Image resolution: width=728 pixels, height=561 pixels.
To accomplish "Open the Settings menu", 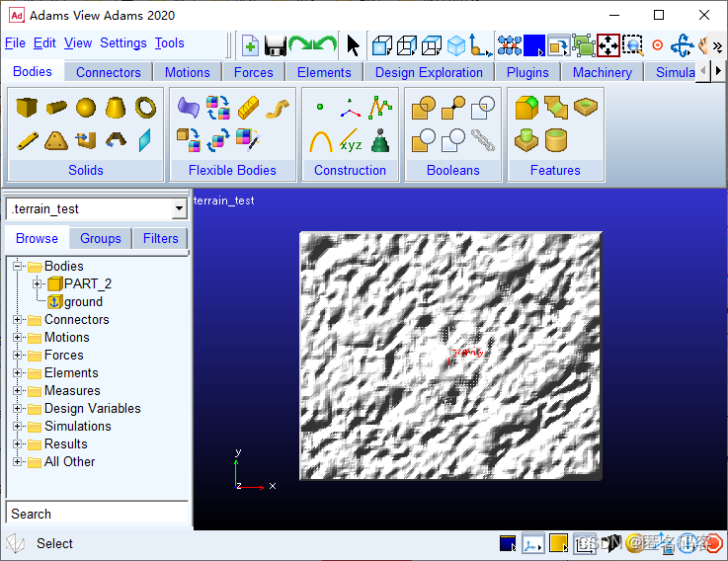I will (x=123, y=43).
